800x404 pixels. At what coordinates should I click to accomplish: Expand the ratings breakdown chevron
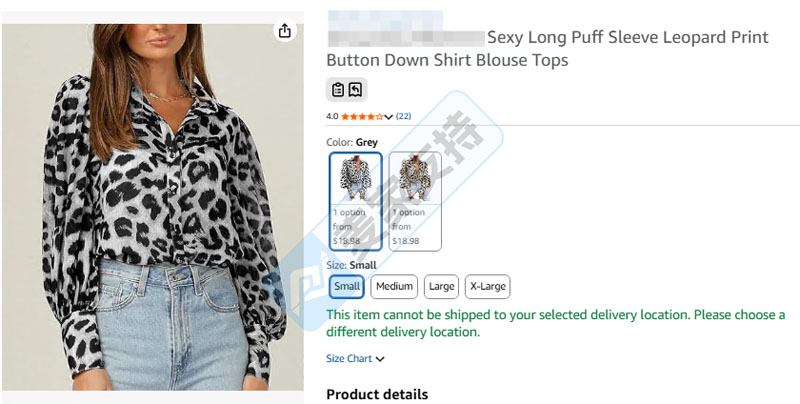click(389, 117)
